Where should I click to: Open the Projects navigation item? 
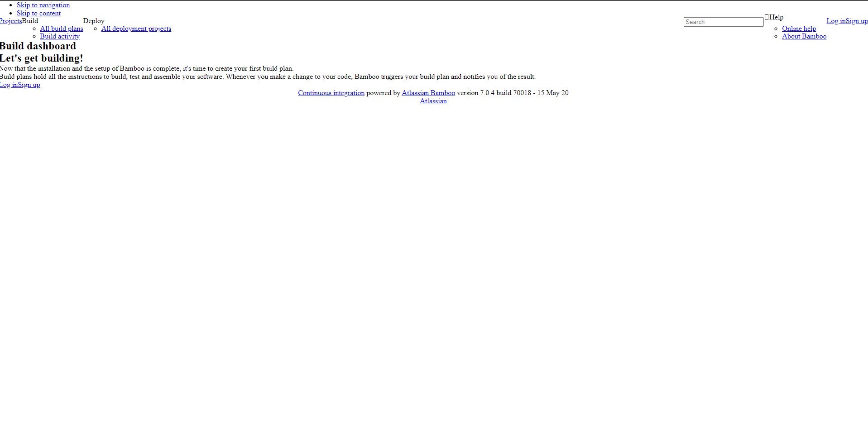pyautogui.click(x=11, y=21)
